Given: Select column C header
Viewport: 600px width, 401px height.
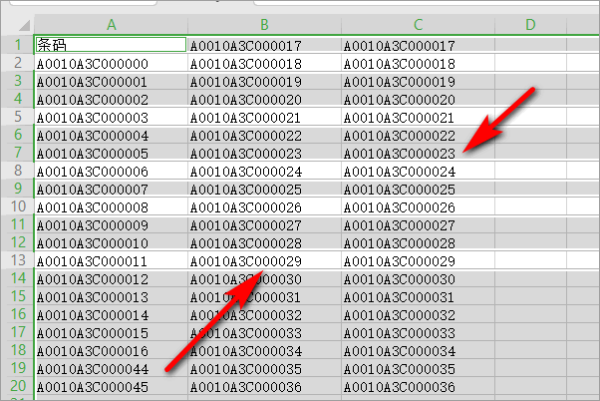Looking at the screenshot, I should [415, 23].
